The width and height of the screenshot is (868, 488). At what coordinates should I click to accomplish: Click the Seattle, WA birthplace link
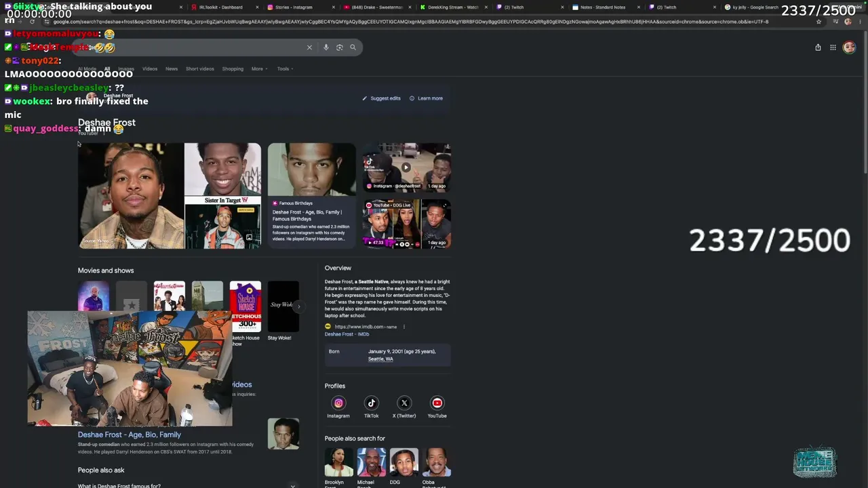pos(380,359)
